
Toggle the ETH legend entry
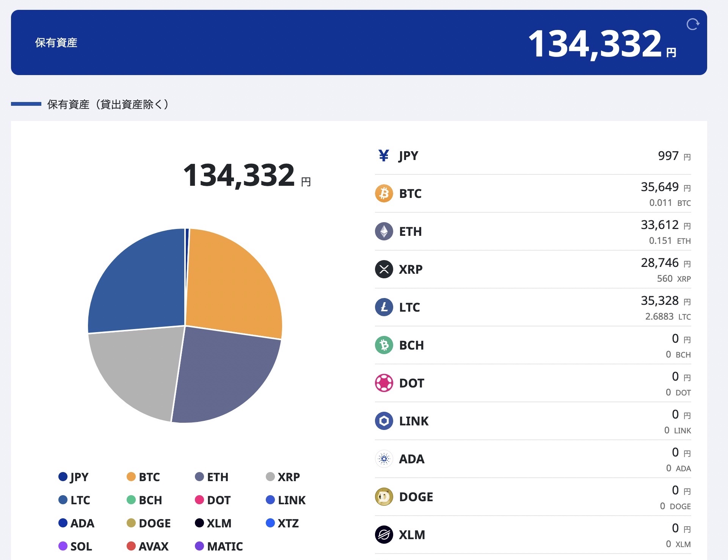click(212, 477)
